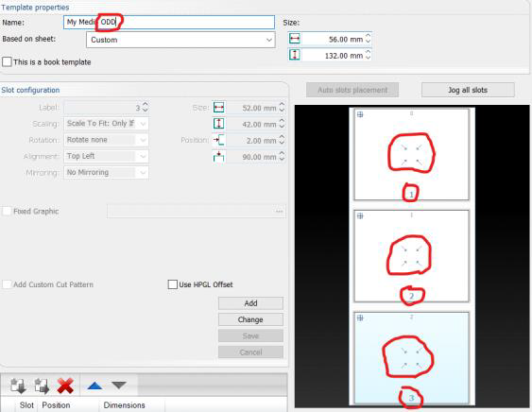Click the stepper on position 2.00 mm

pyautogui.click(x=282, y=140)
